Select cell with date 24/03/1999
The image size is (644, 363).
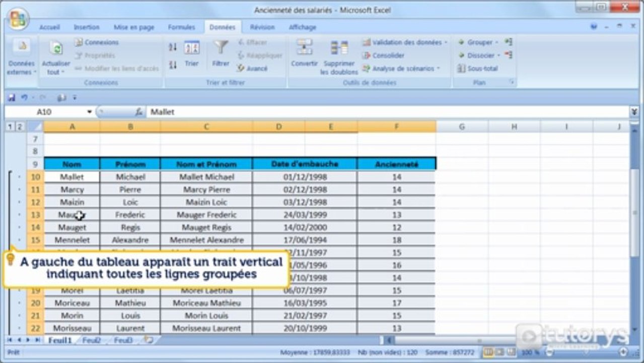305,215
